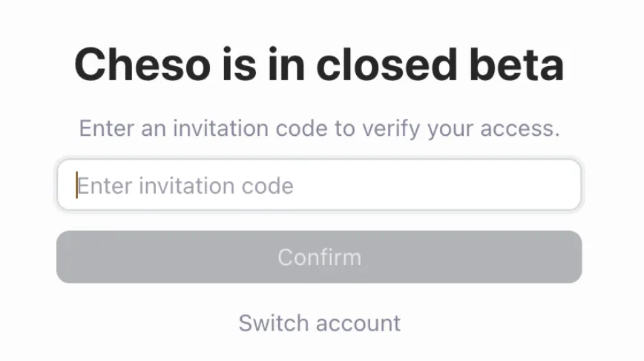Place the cursor in the invitation code input
Image resolution: width=644 pixels, height=361 pixels.
pyautogui.click(x=319, y=185)
